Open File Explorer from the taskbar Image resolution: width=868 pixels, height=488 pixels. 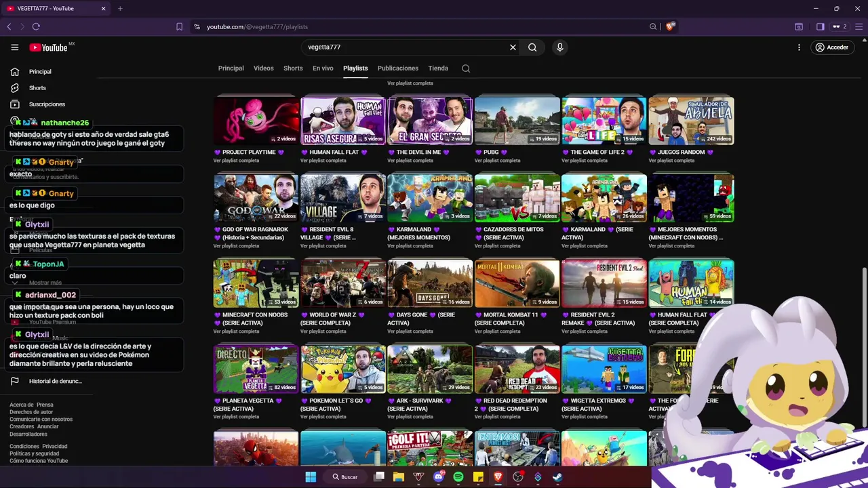pyautogui.click(x=399, y=476)
